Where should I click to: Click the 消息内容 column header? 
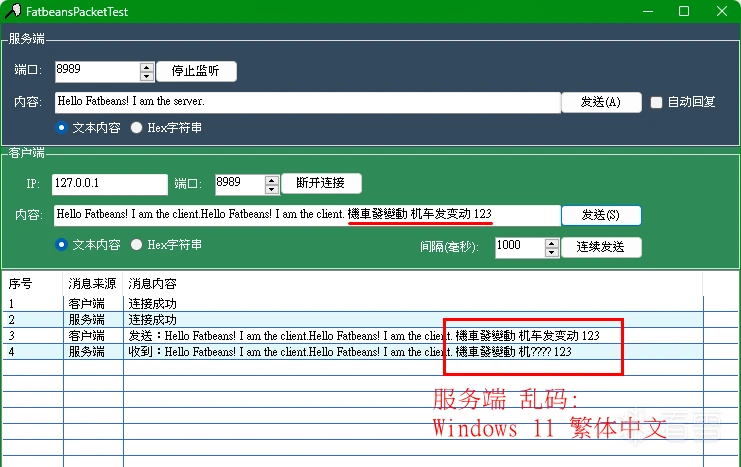pos(413,284)
